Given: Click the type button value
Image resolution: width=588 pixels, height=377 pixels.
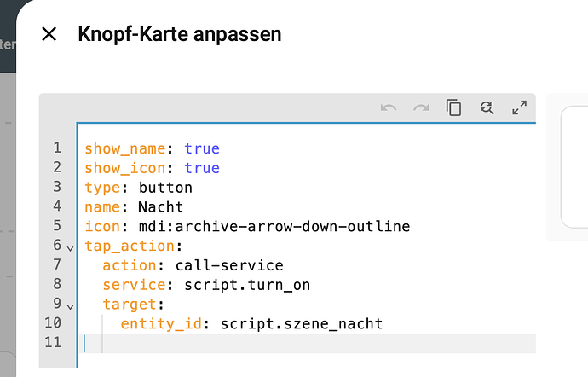Looking at the screenshot, I should 165,188.
